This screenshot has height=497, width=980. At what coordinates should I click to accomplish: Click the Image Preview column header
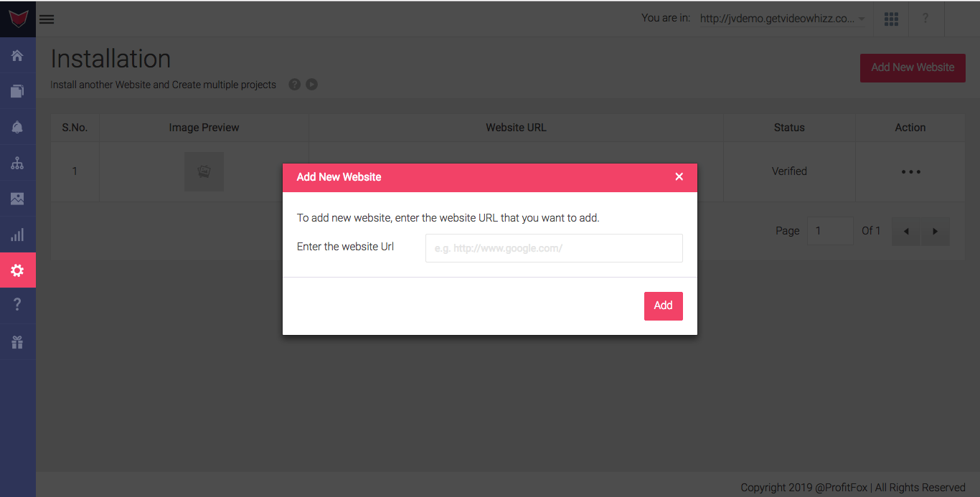pyautogui.click(x=204, y=128)
